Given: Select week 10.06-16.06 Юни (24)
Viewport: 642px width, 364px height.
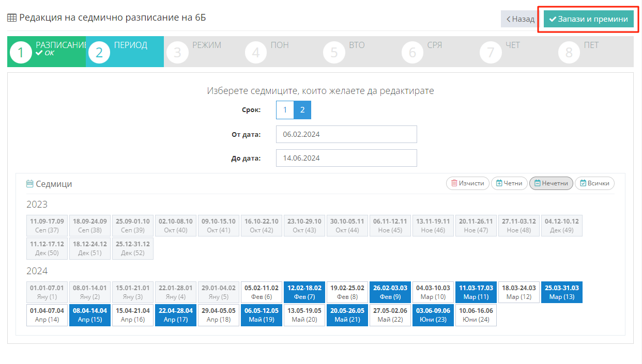Looking at the screenshot, I should pyautogui.click(x=476, y=315).
